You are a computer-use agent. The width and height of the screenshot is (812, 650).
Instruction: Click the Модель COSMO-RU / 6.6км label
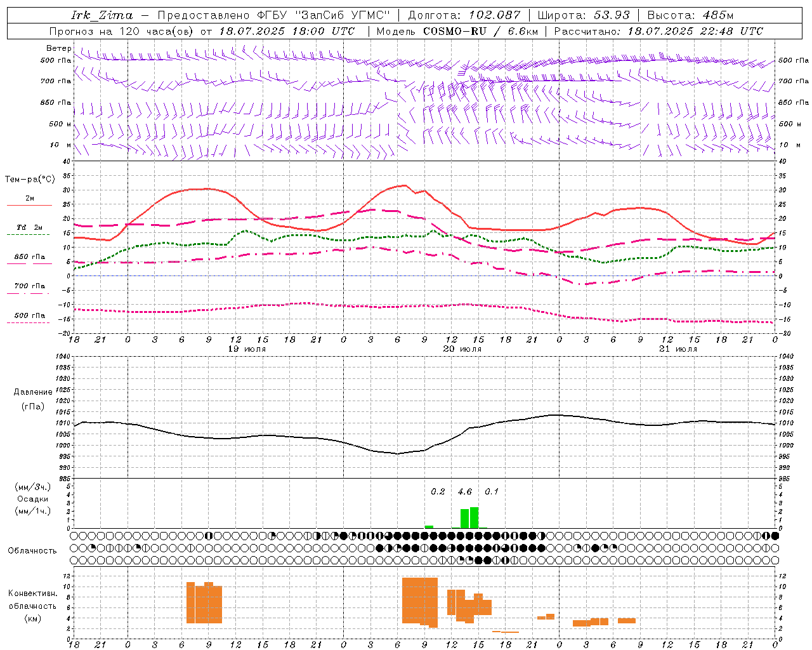coord(457,31)
